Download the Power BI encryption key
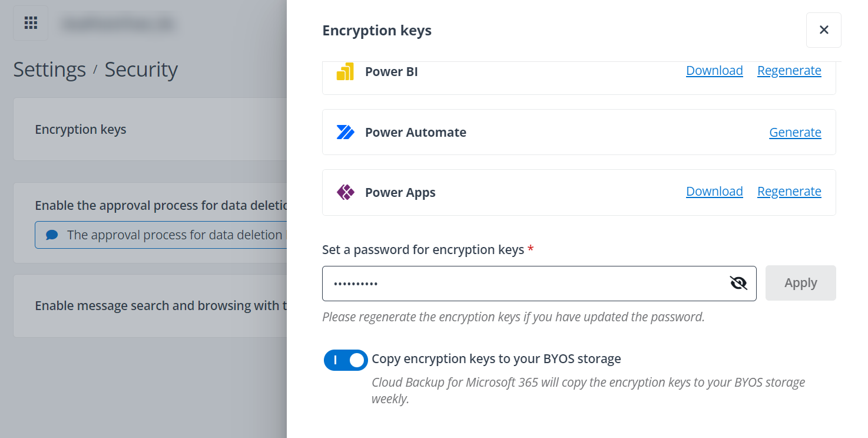Screen dimensions: 868x438 pos(714,70)
